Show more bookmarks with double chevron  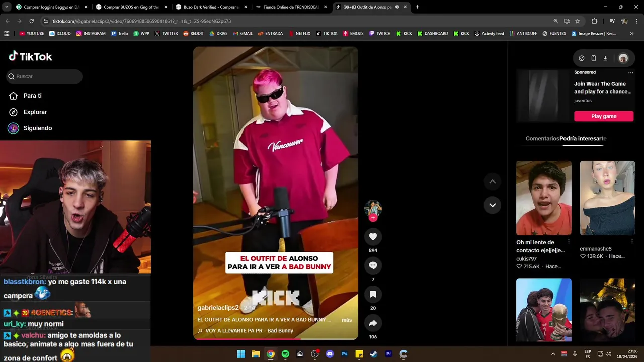point(631,34)
